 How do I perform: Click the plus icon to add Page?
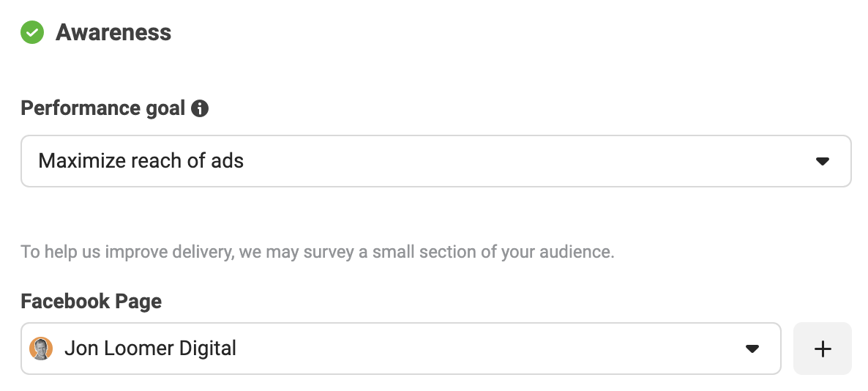[x=823, y=349]
